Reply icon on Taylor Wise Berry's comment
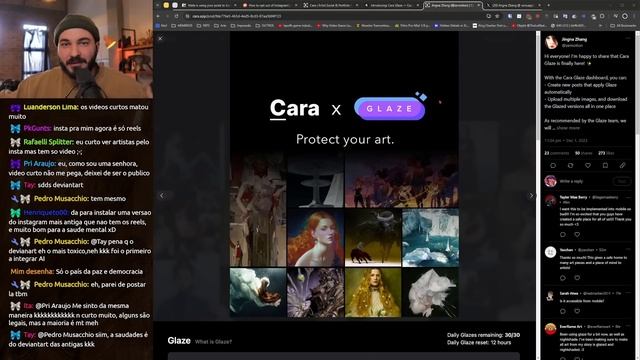 (562, 235)
